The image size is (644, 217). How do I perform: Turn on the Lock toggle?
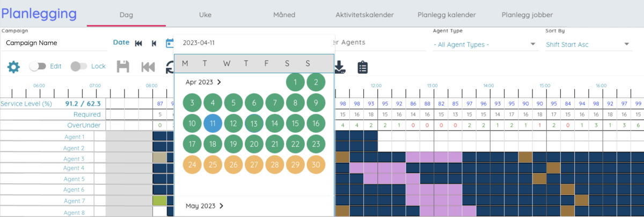click(x=79, y=66)
